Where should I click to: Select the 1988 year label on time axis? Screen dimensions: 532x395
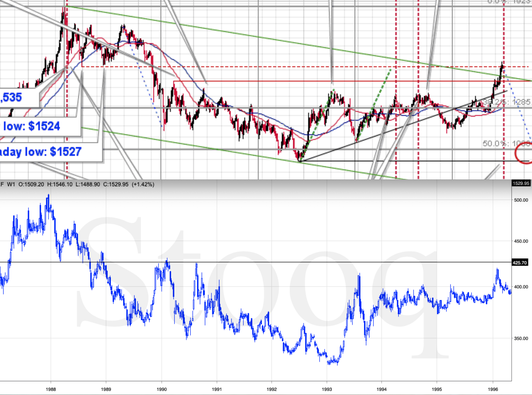point(51,389)
